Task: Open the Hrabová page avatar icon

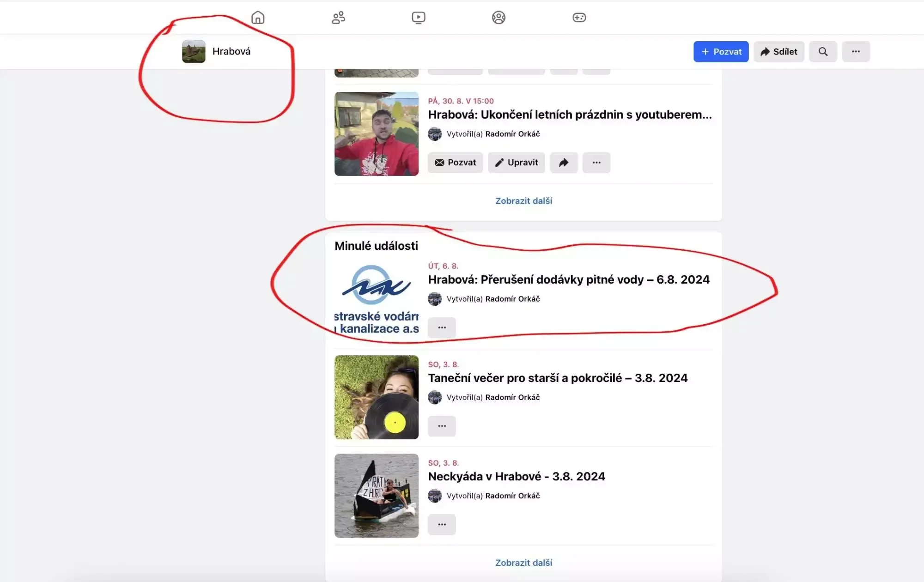Action: [194, 51]
